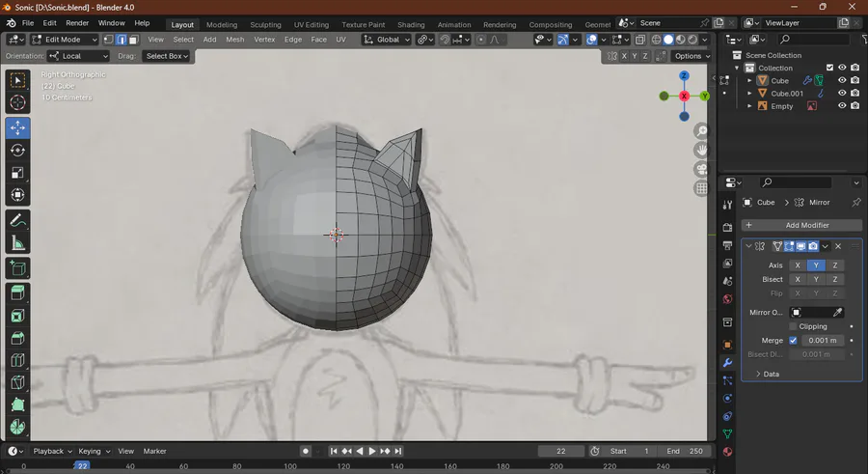
Task: Select the Rotate tool
Action: pyautogui.click(x=17, y=151)
